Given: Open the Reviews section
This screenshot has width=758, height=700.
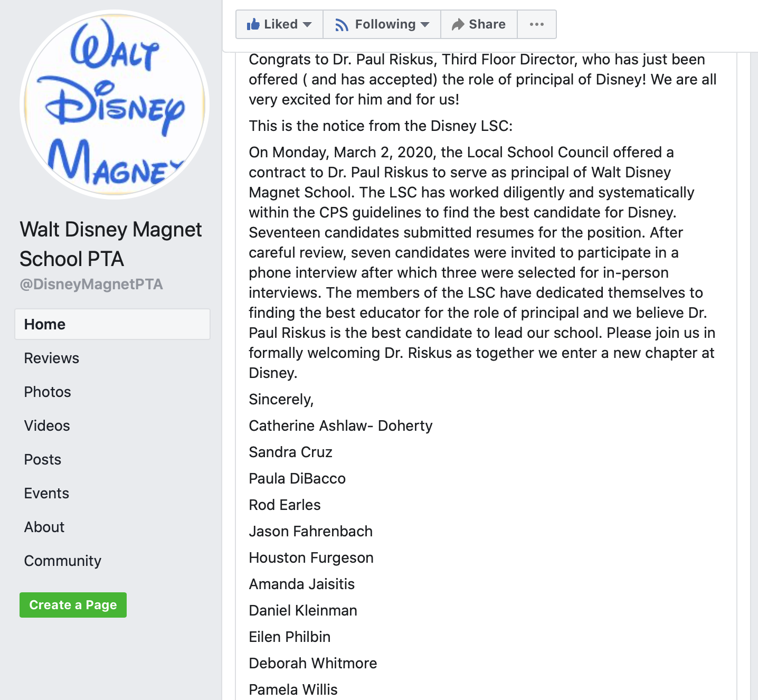Looking at the screenshot, I should coord(52,358).
